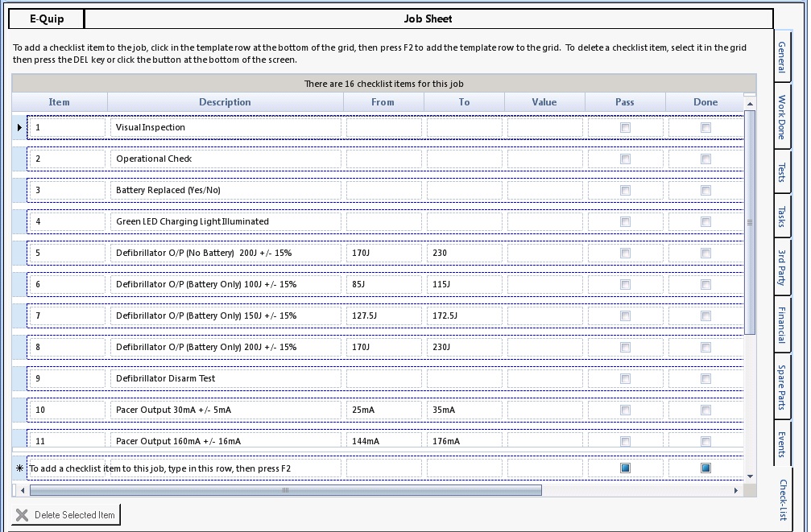Click the From value '127.5J'
Screen dimensions: 811x532
[384, 315]
